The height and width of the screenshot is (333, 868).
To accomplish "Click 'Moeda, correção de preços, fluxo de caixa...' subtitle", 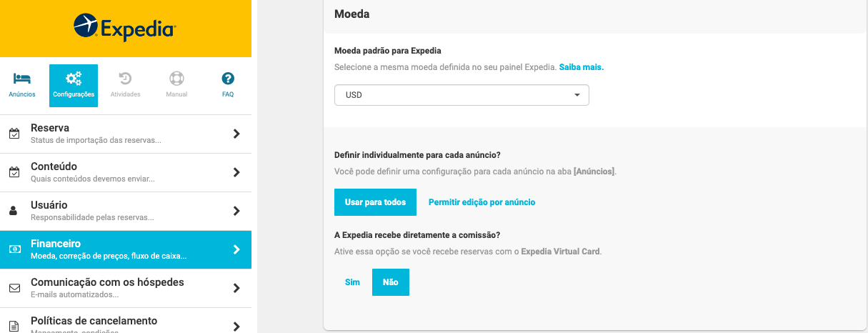I will (109, 256).
